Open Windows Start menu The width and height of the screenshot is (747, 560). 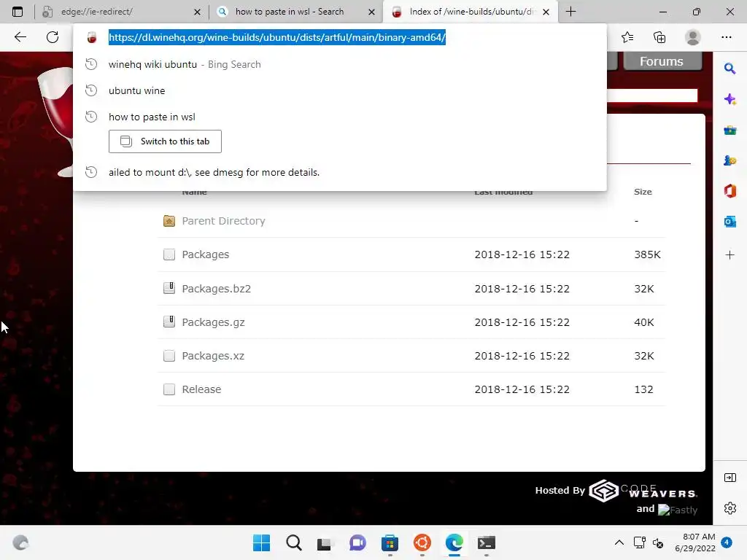point(261,542)
